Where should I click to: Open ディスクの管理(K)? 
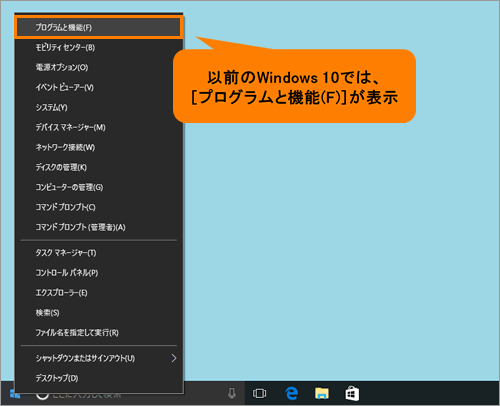coord(99,167)
